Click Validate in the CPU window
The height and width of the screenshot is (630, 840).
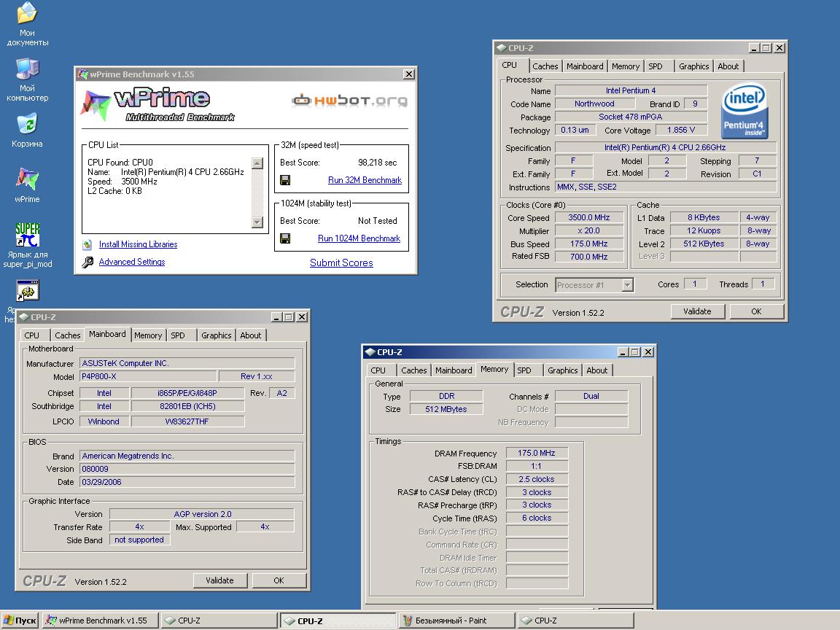[x=698, y=311]
